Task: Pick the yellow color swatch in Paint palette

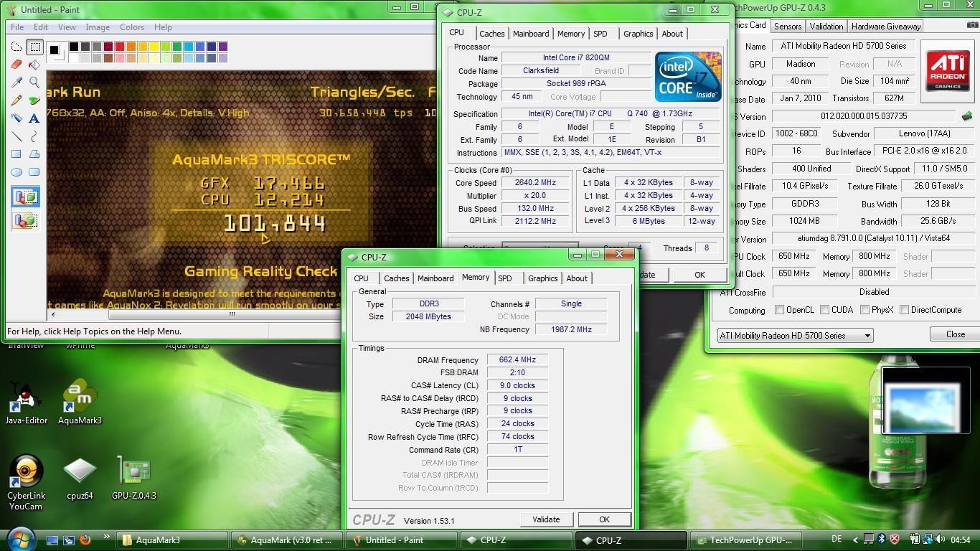Action: pyautogui.click(x=154, y=47)
